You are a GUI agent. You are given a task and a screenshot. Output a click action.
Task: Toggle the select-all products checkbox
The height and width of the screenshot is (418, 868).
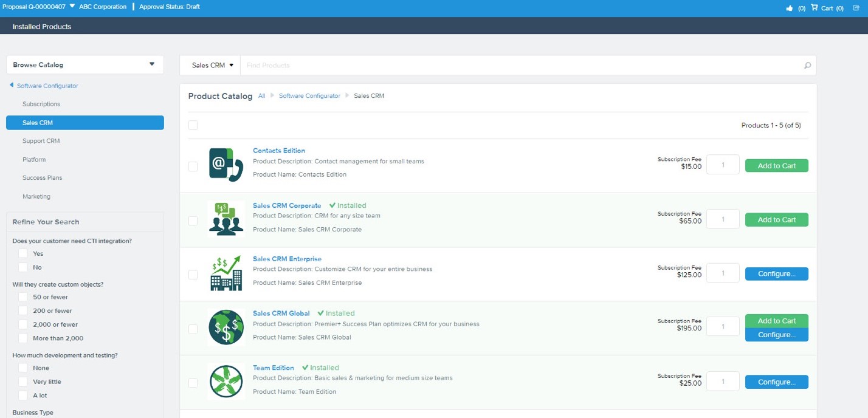(x=193, y=125)
